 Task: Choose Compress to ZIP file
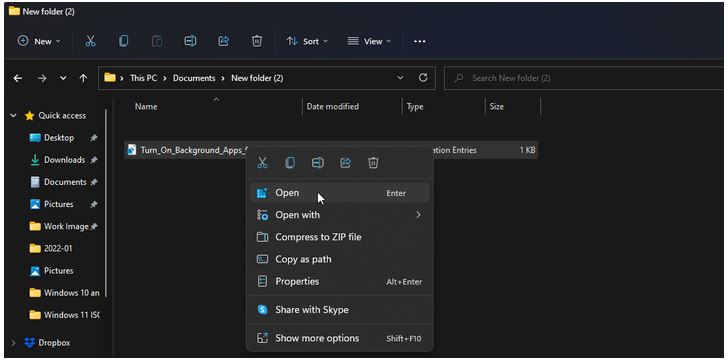(339, 237)
